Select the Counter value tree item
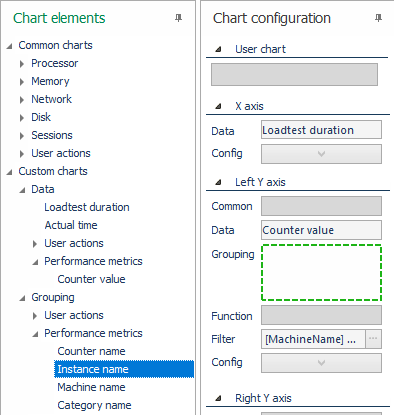Screen dimensions: 394x415 [91, 279]
